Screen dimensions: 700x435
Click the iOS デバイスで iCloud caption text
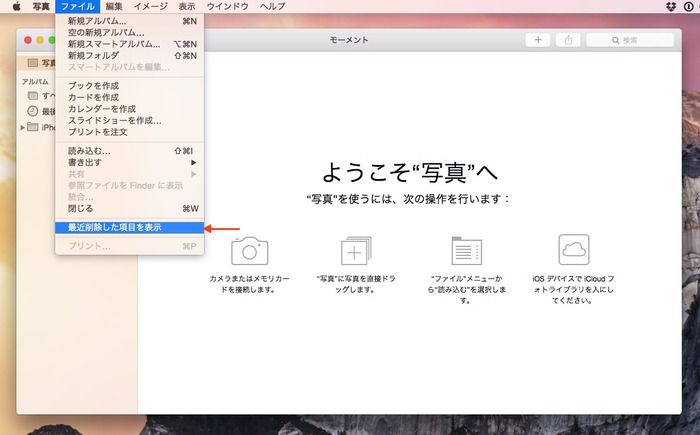tap(573, 289)
